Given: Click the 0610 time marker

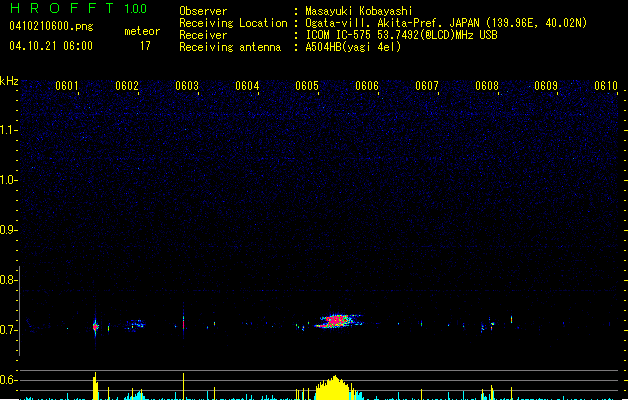Looking at the screenshot, I should tap(606, 86).
